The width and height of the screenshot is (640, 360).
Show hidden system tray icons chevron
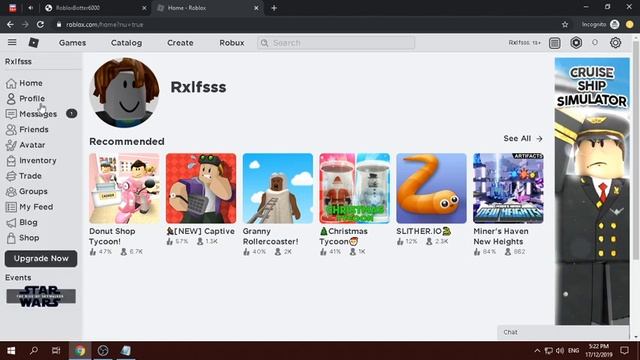pos(537,351)
